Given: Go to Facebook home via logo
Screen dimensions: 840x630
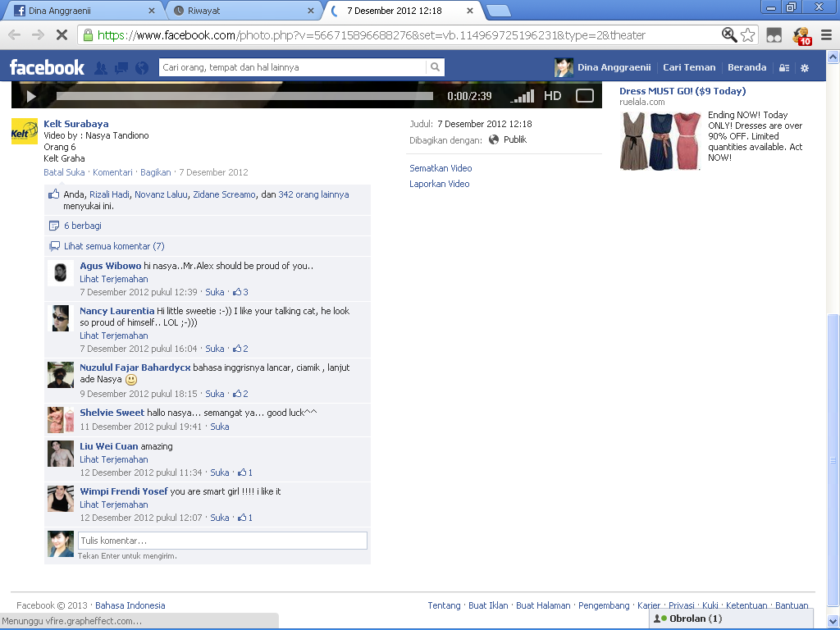Looking at the screenshot, I should 47,67.
